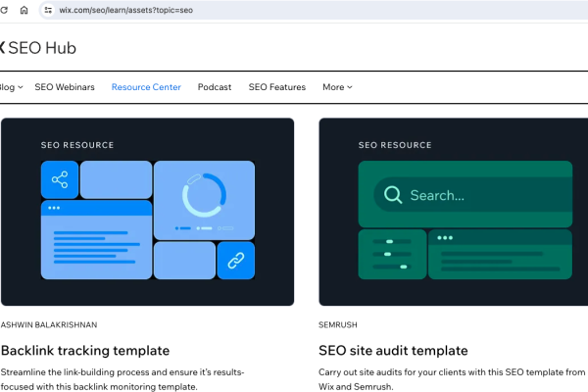Image resolution: width=588 pixels, height=392 pixels.
Task: Click the author name ASHWIN BALAKRISHNAN
Action: (49, 324)
